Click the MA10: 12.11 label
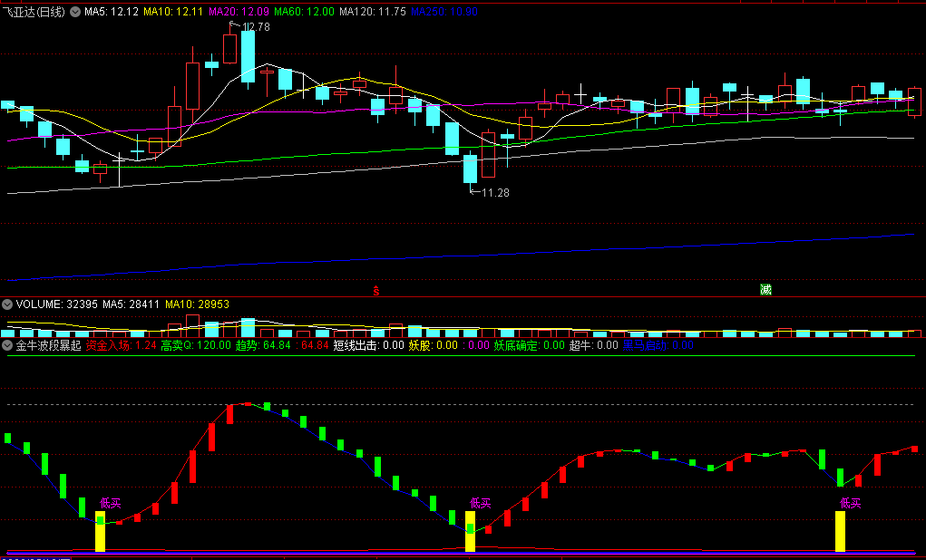This screenshot has width=926, height=560. 173,11
